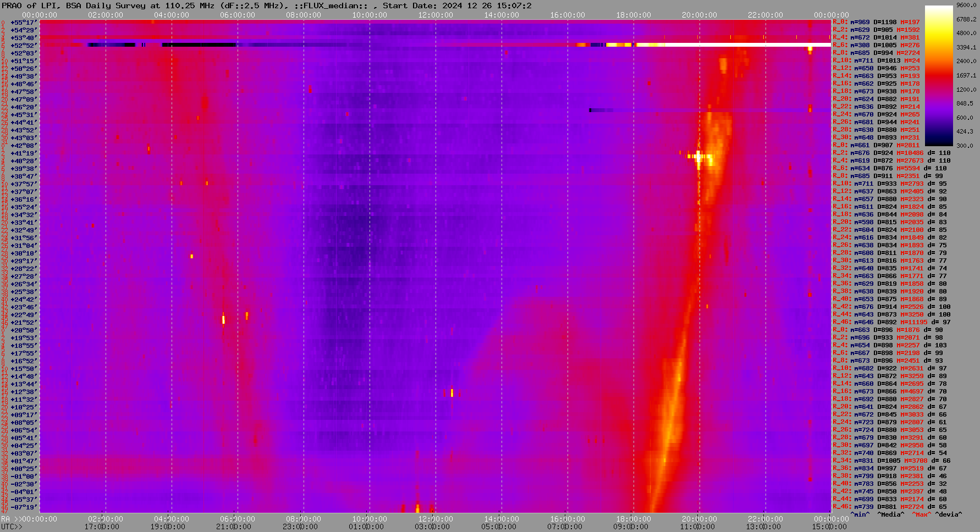This screenshot has height=532, width=980.
Task: Click the statistic 'M=4697' in the right column
Action: [x=912, y=392]
